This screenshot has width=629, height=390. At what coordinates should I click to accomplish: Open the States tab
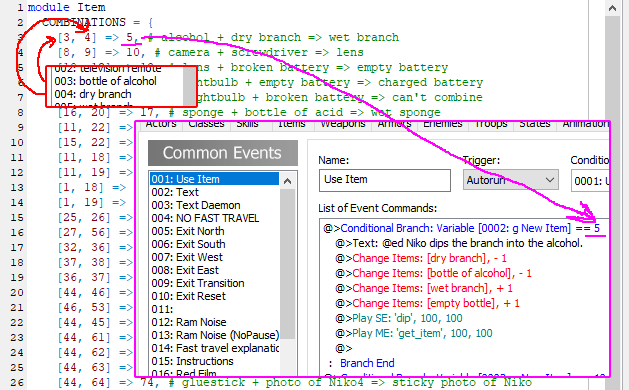click(x=535, y=125)
